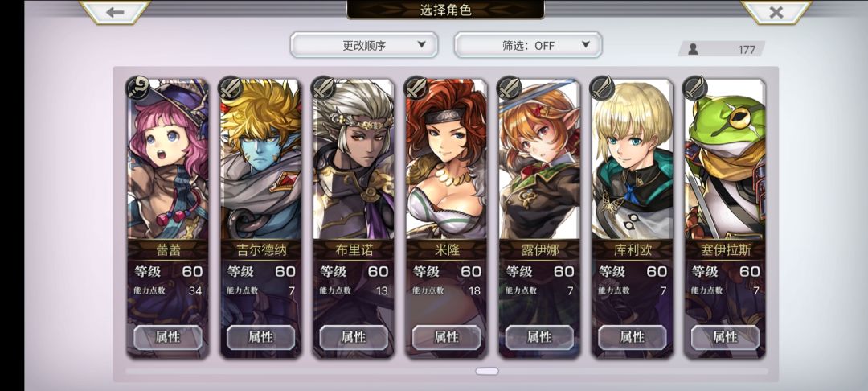Click the arrow on the 更改顺序 dropdown
The image size is (868, 391).
[x=421, y=45]
